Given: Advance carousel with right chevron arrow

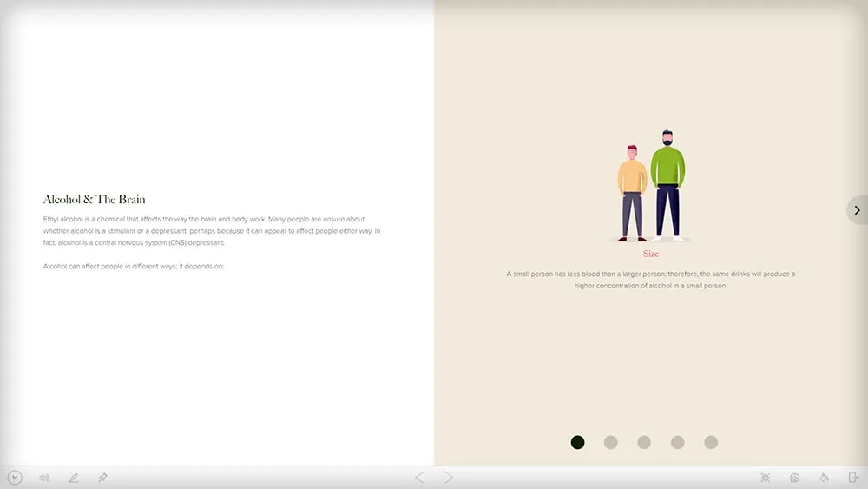Looking at the screenshot, I should pos(857,210).
